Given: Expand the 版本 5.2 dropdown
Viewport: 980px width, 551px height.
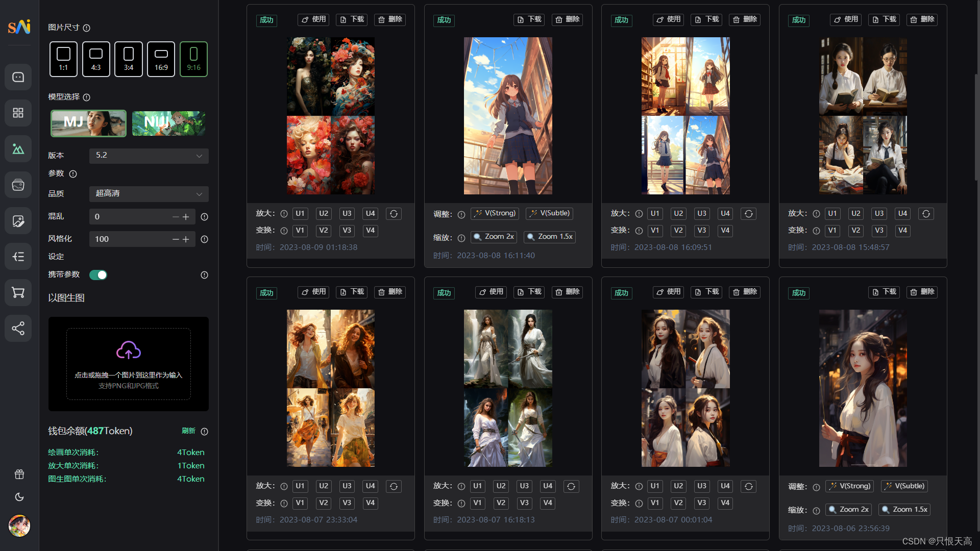Looking at the screenshot, I should pos(149,156).
